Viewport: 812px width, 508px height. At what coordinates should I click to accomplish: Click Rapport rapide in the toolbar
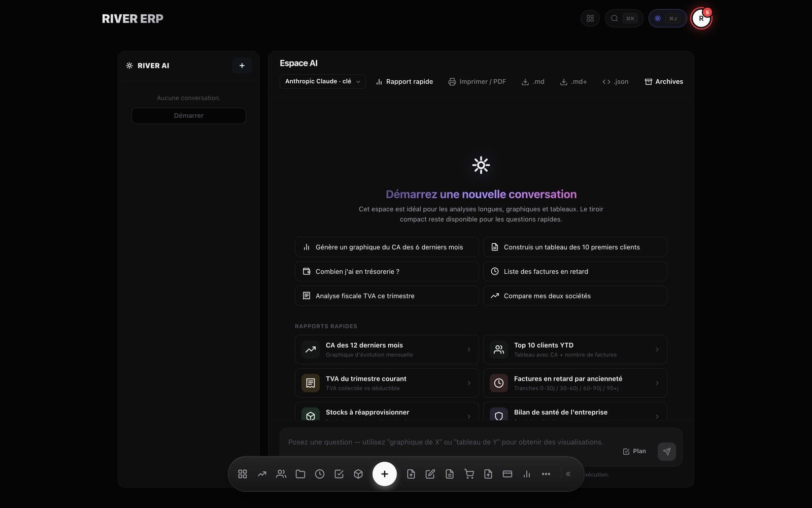(x=404, y=82)
